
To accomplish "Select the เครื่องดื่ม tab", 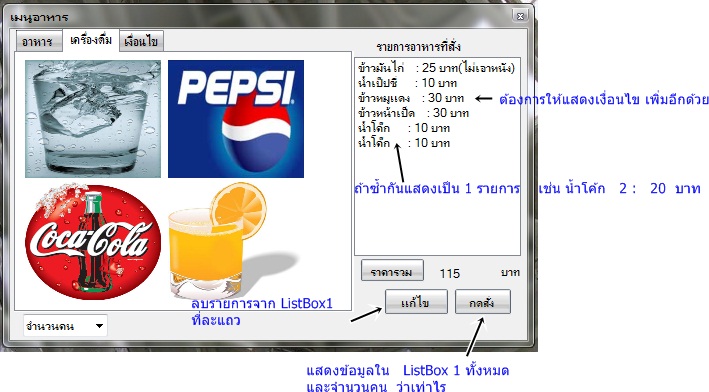I will click(90, 40).
